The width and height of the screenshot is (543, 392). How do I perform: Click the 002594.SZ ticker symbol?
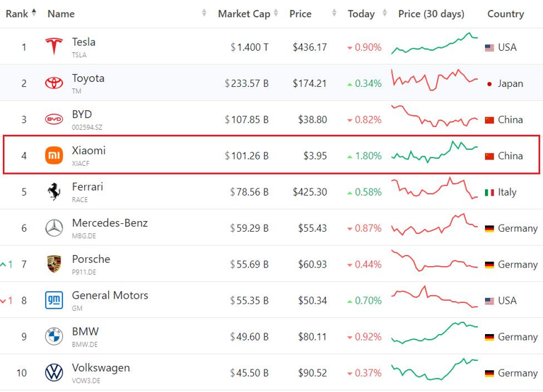[87, 127]
